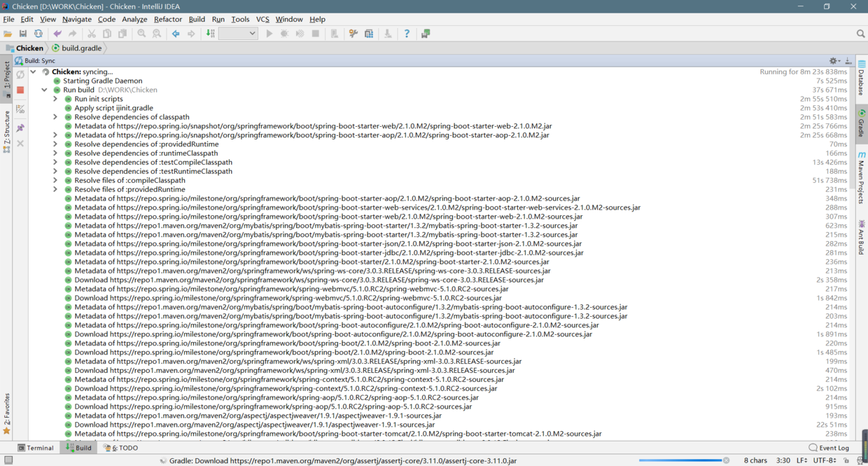Open the Maven Projects side panel
This screenshot has width=868, height=466.
point(862,177)
